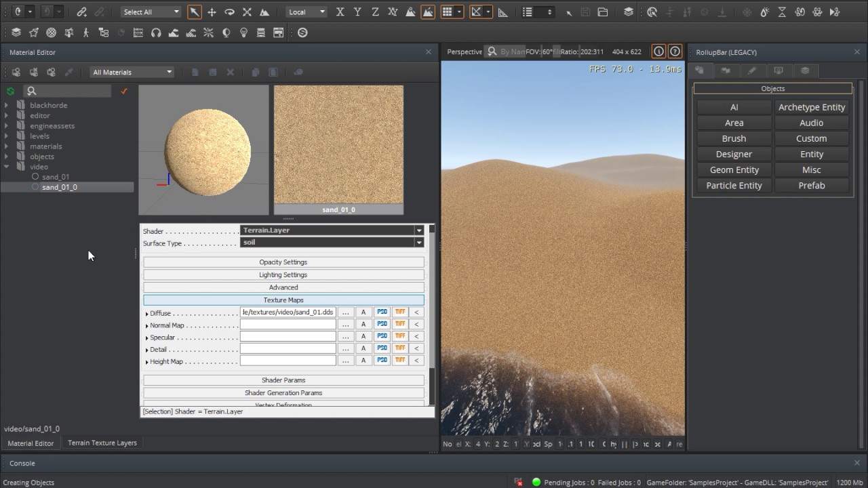
Task: Open RollupBar modify pencil tab
Action: pos(752,70)
